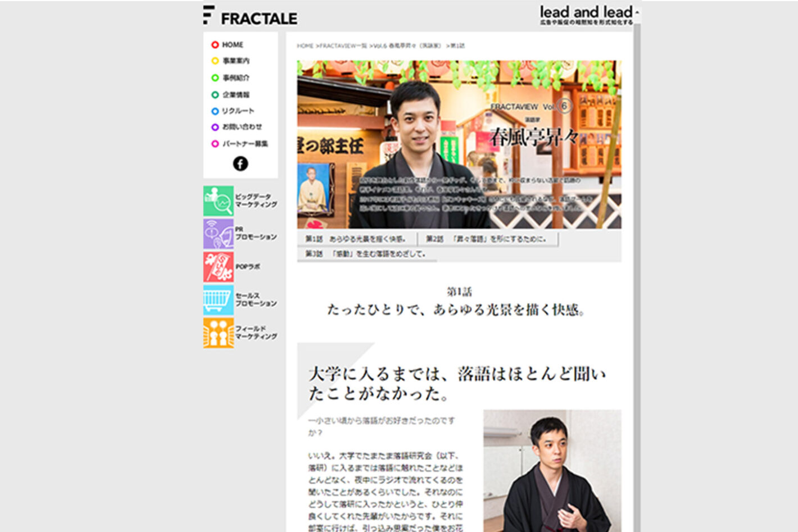Go to HOME in the sidebar menu

tap(232, 45)
